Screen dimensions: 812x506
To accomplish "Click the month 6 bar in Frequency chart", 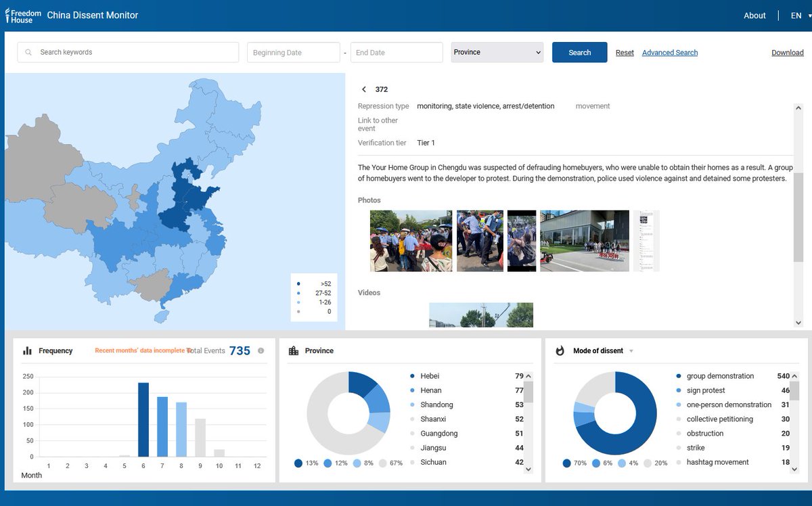I will 143,420.
